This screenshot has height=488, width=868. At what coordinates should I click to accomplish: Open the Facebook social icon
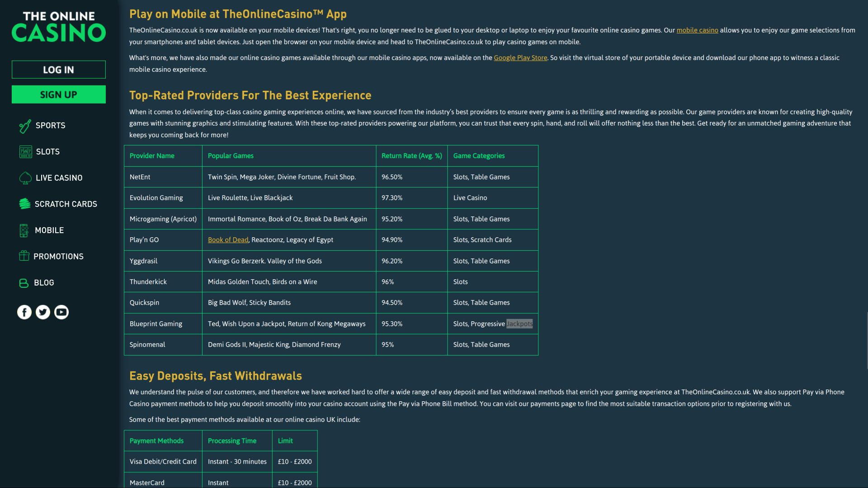tap(24, 312)
